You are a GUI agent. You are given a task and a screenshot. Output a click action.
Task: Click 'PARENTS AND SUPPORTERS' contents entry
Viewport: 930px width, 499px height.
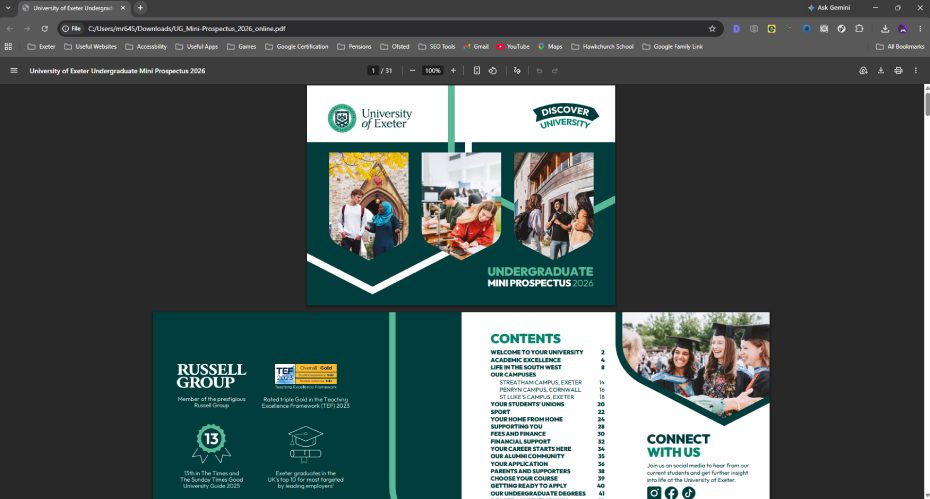(x=530, y=471)
